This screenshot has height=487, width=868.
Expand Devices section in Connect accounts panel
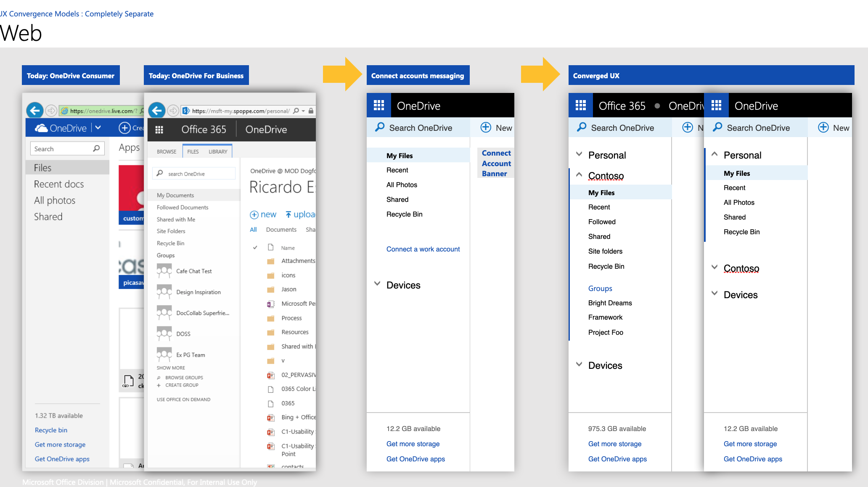[377, 284]
